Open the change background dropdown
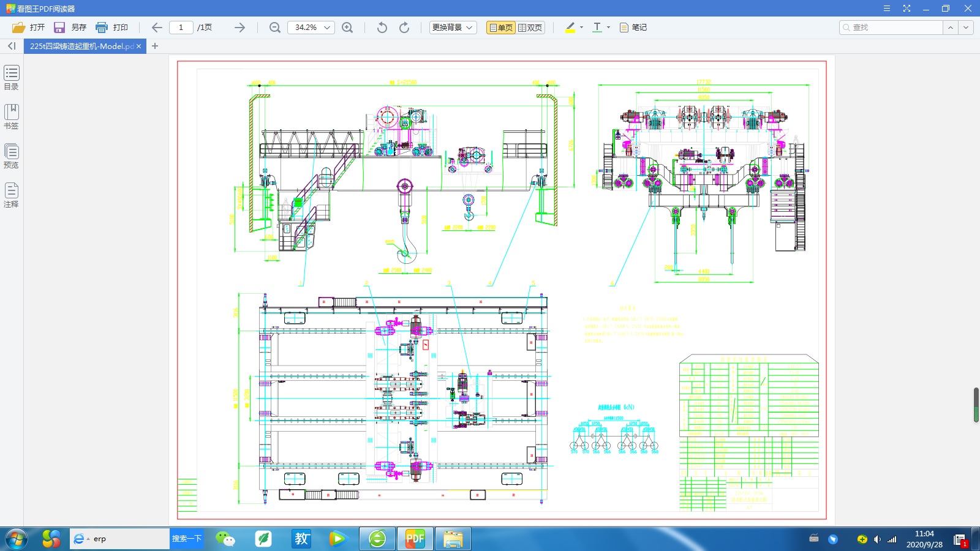 pyautogui.click(x=453, y=28)
